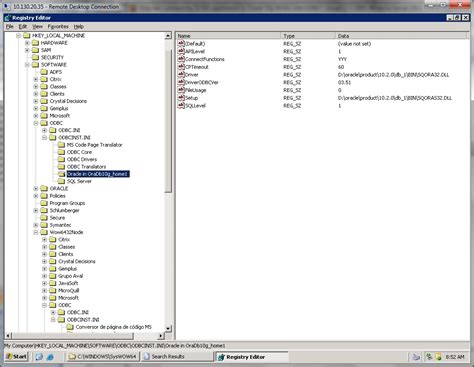Viewport: 474px width, 367px height.
Task: Select the MicroQuill key
Action: (69, 291)
